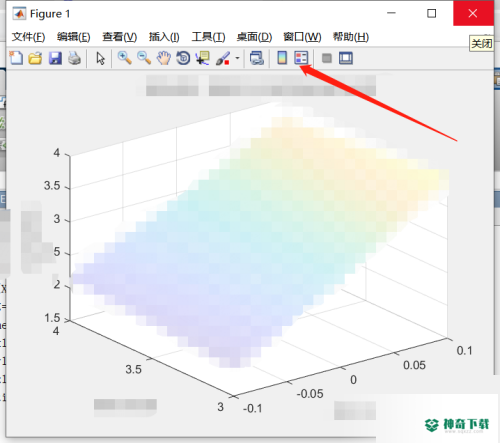This screenshot has width=500, height=443.
Task: Insert a legend using the toolbar icon
Action: [301, 58]
